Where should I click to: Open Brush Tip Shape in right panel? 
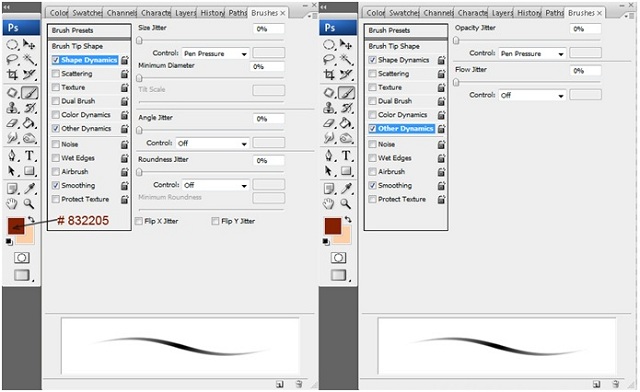coord(406,46)
